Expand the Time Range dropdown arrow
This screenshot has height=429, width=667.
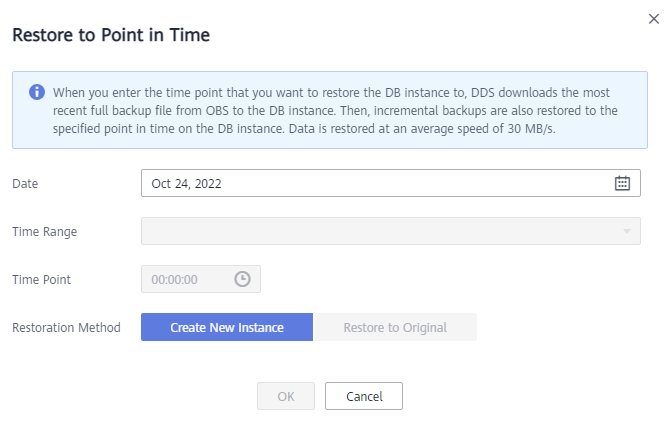[x=627, y=231]
